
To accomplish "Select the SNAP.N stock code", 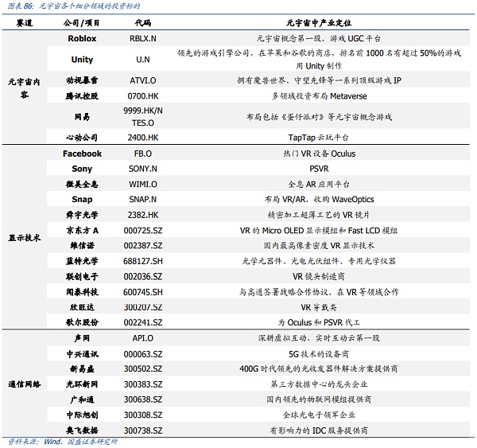I will [x=143, y=200].
